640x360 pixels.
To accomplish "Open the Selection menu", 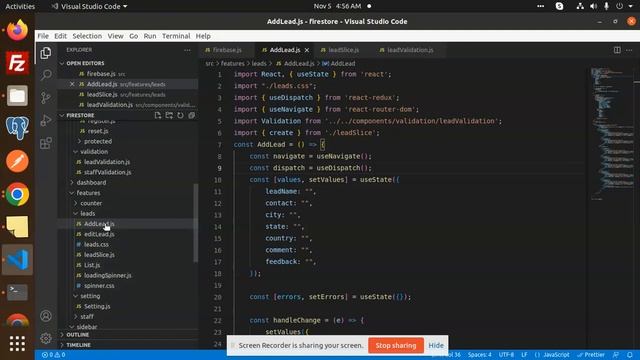I will pos(87,36).
